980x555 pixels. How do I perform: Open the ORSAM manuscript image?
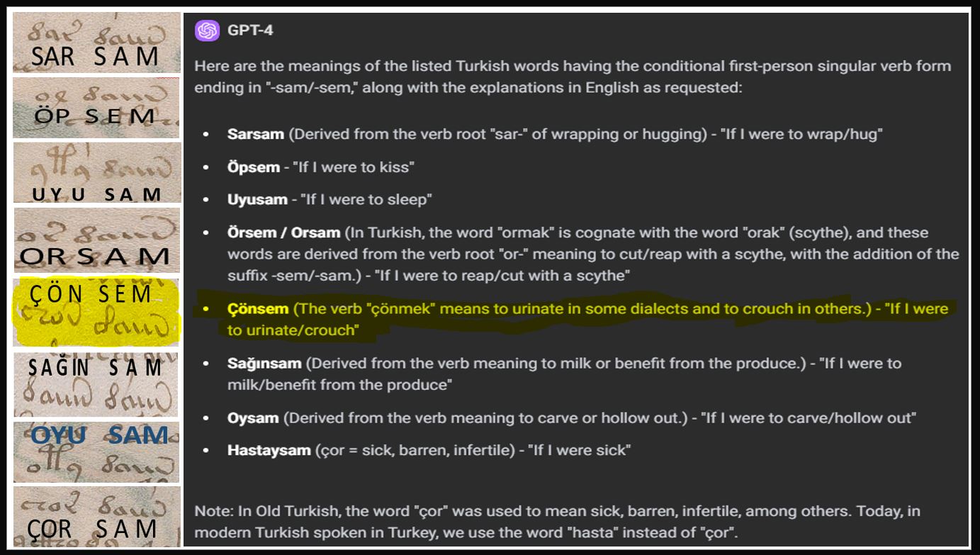(97, 240)
